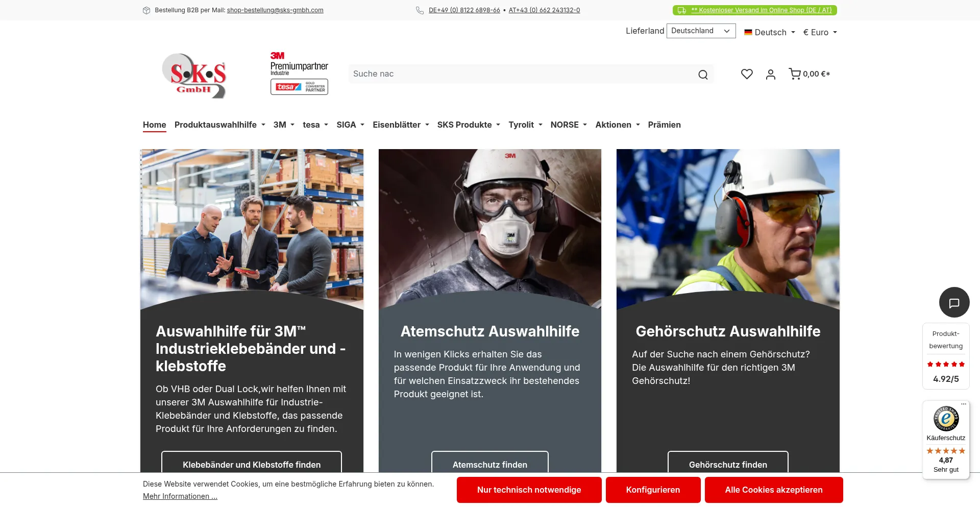Click the search magnifier icon
The width and height of the screenshot is (980, 507).
[703, 75]
